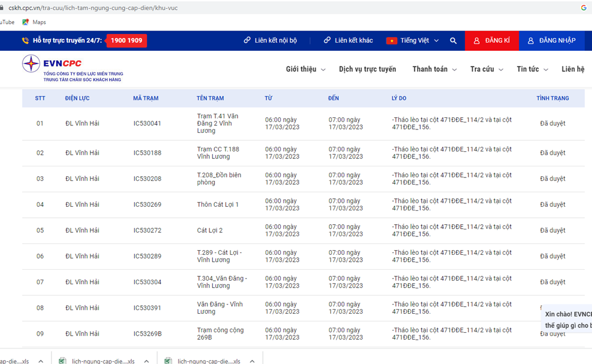Click the 1900 1909 hotline button
Viewport: 592px width, 364px height.
[127, 41]
